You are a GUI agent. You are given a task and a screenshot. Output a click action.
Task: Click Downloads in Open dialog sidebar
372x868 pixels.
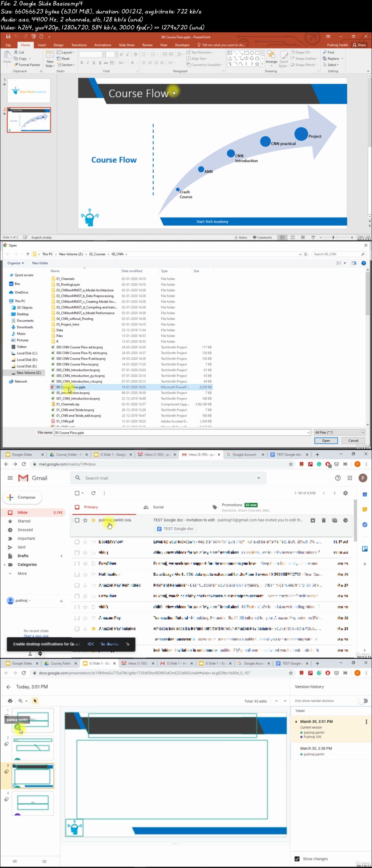25,327
